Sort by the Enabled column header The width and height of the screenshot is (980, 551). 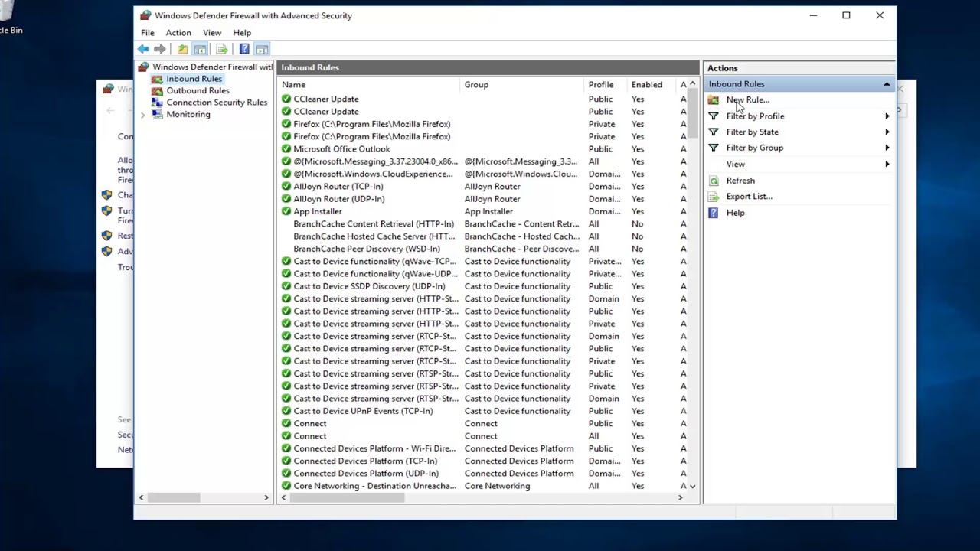[x=652, y=85]
